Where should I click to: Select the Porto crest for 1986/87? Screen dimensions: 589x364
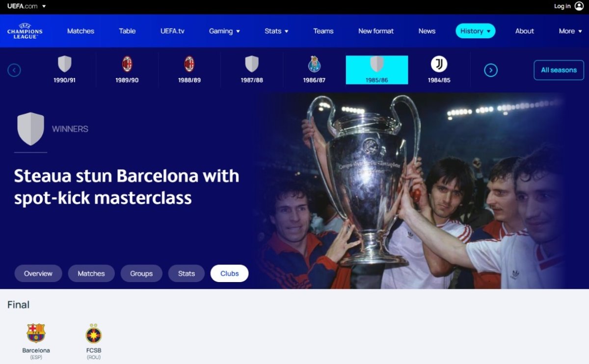coord(314,64)
